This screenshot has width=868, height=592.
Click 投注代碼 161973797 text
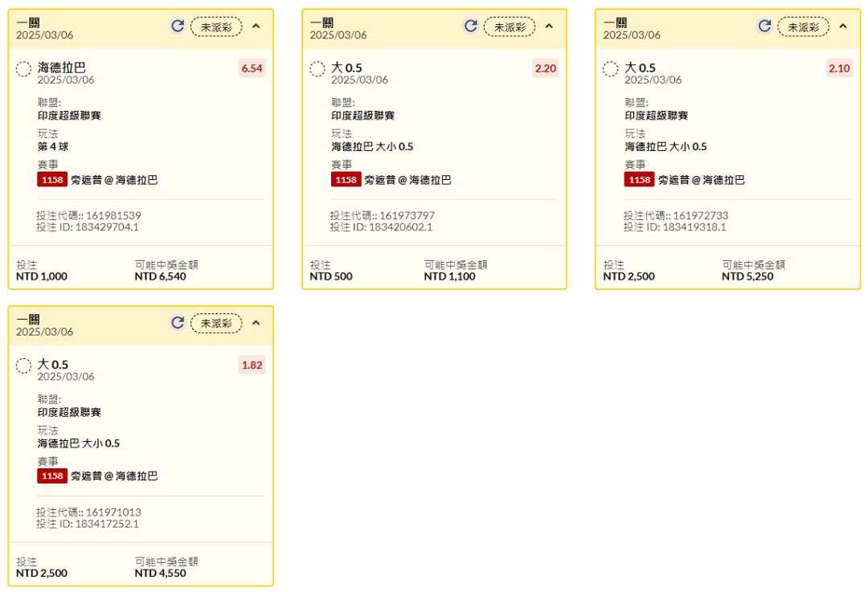(x=383, y=215)
